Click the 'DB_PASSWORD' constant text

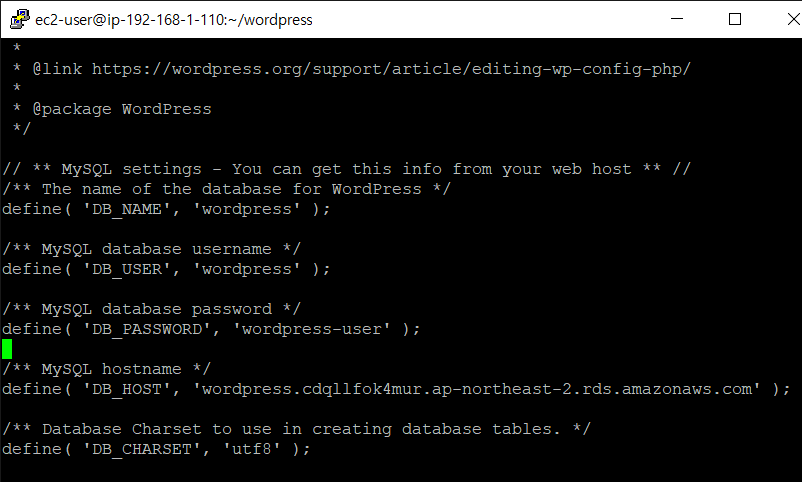pos(146,329)
